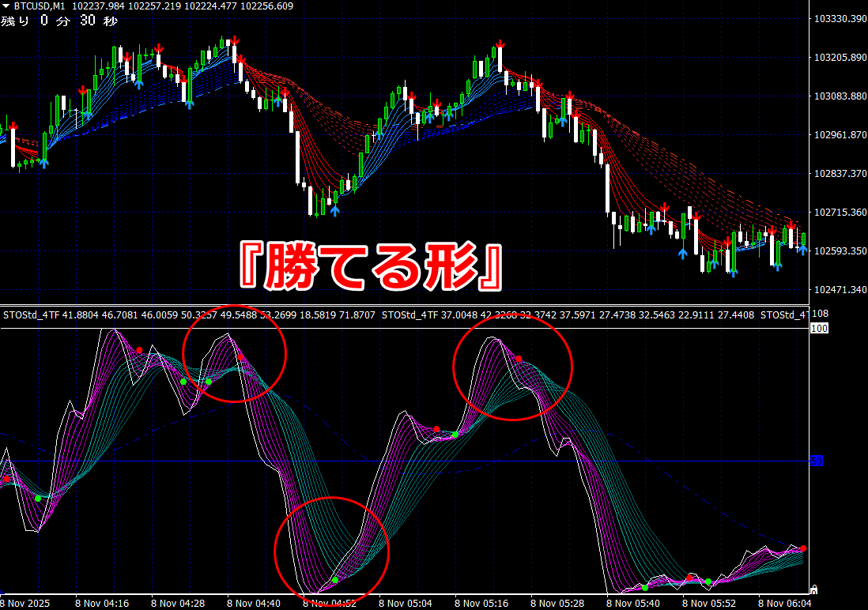
Task: Click the red dot at the stochastic lines' right end
Action: click(803, 548)
